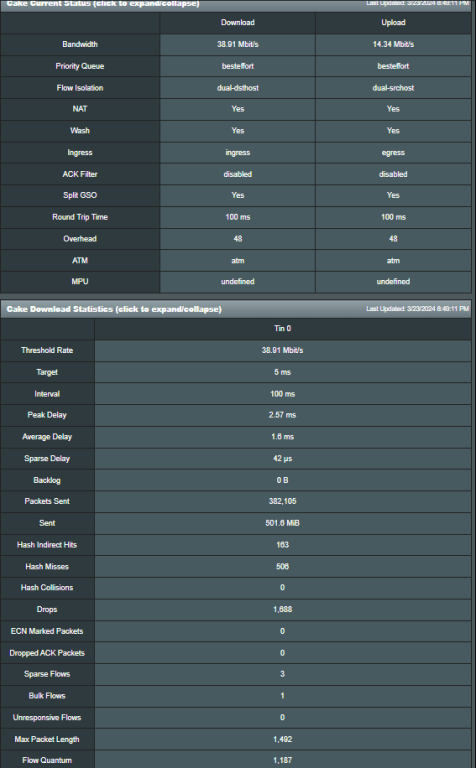Select the Tin 0 column header
This screenshot has height=768, width=476.
283,329
